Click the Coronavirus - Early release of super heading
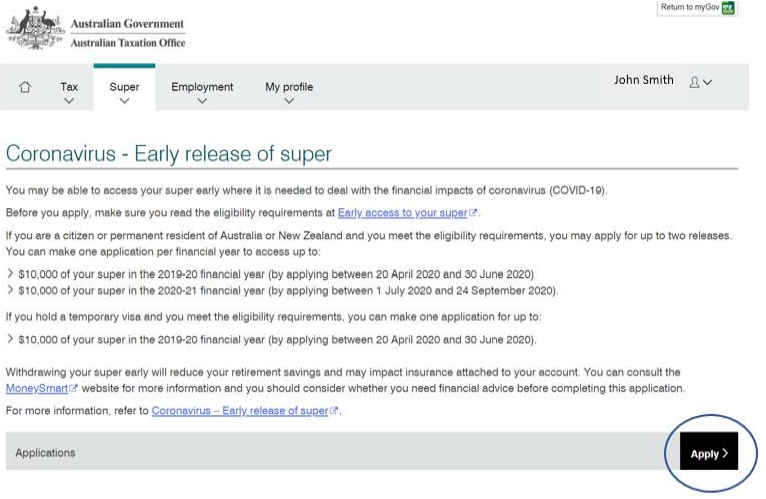 pos(169,154)
